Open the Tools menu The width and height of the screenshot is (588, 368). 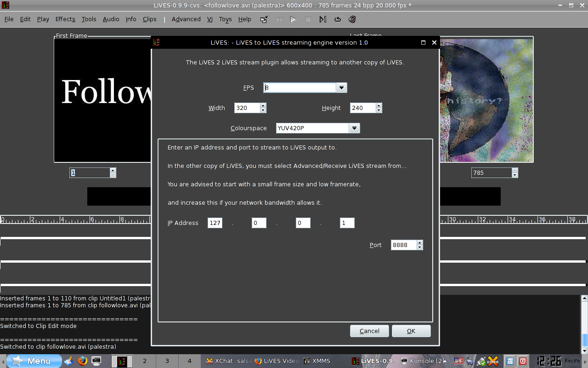pyautogui.click(x=89, y=19)
